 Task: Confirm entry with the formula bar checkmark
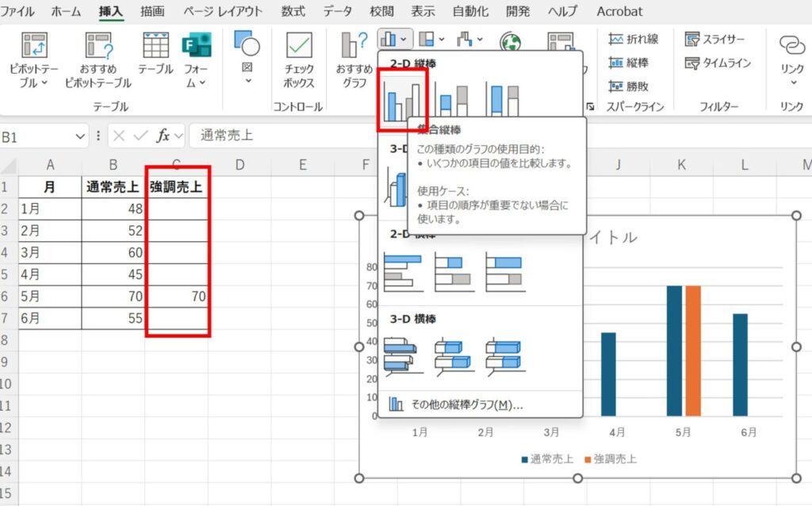pyautogui.click(x=139, y=135)
